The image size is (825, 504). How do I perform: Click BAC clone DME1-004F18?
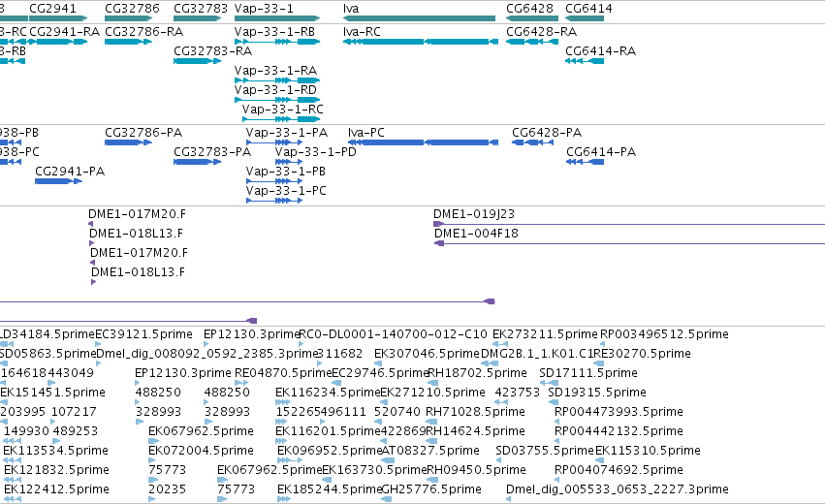629,243
